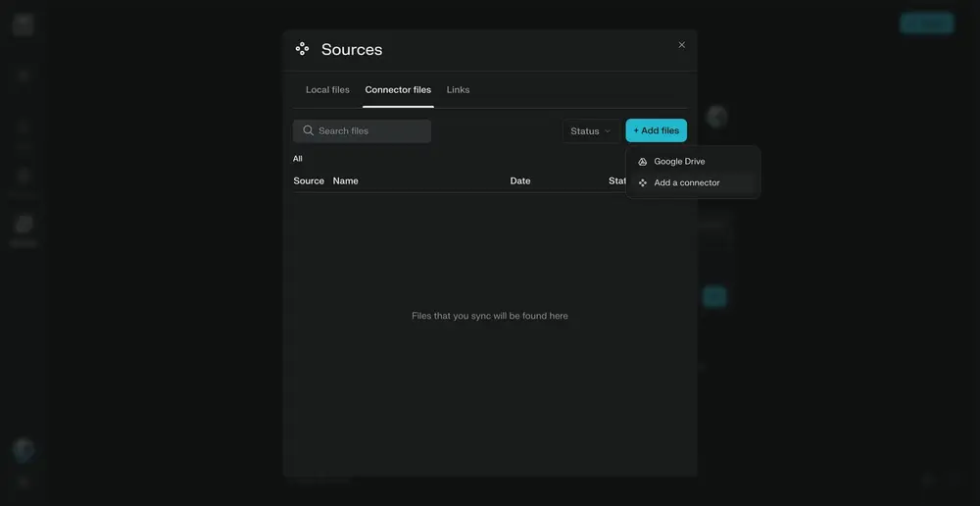Open the Links tab
Image resolution: width=980 pixels, height=506 pixels.
458,90
